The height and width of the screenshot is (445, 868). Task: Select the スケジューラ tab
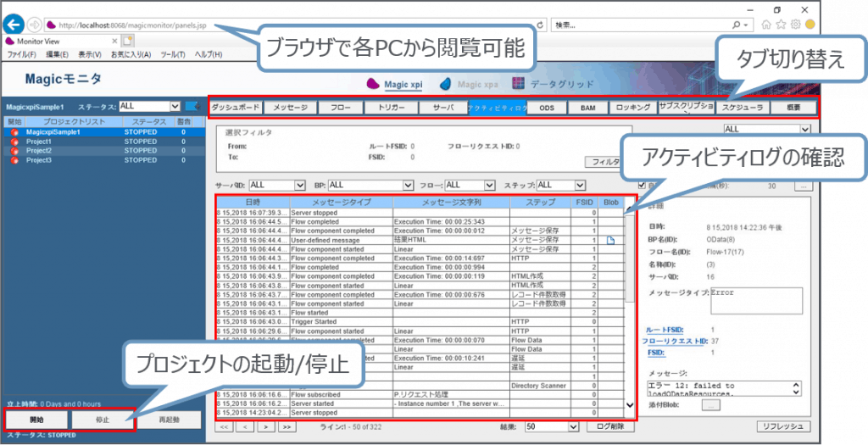click(x=740, y=108)
